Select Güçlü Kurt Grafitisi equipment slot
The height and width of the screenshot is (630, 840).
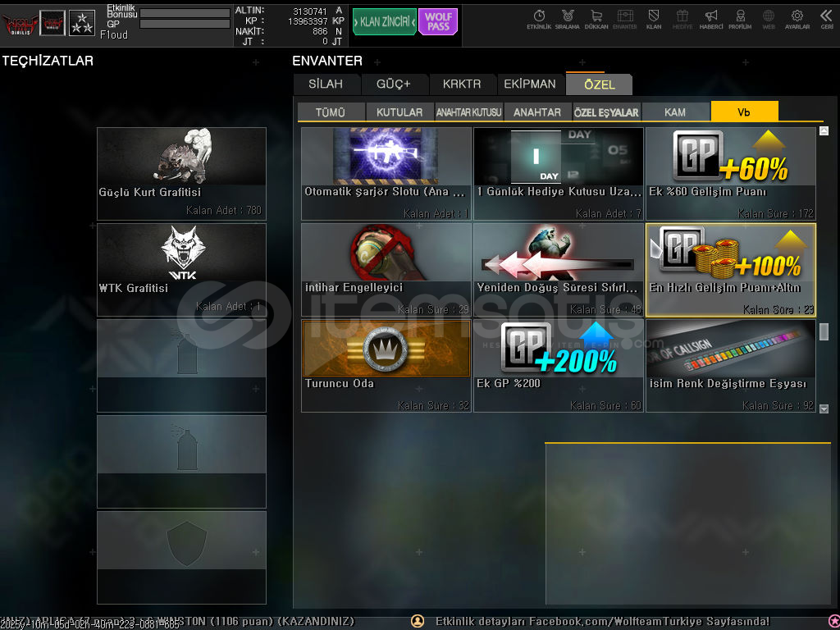[181, 174]
